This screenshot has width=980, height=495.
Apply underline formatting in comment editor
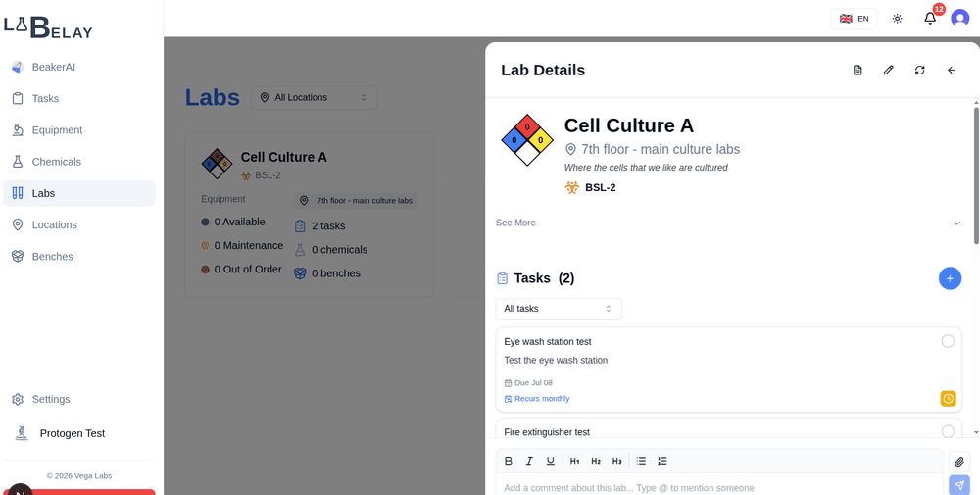pyautogui.click(x=550, y=461)
